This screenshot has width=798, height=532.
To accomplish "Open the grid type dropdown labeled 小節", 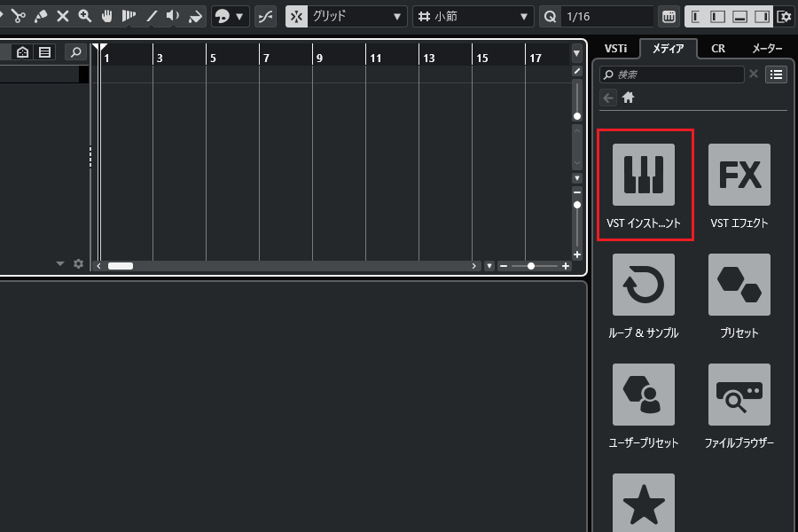I will point(473,16).
